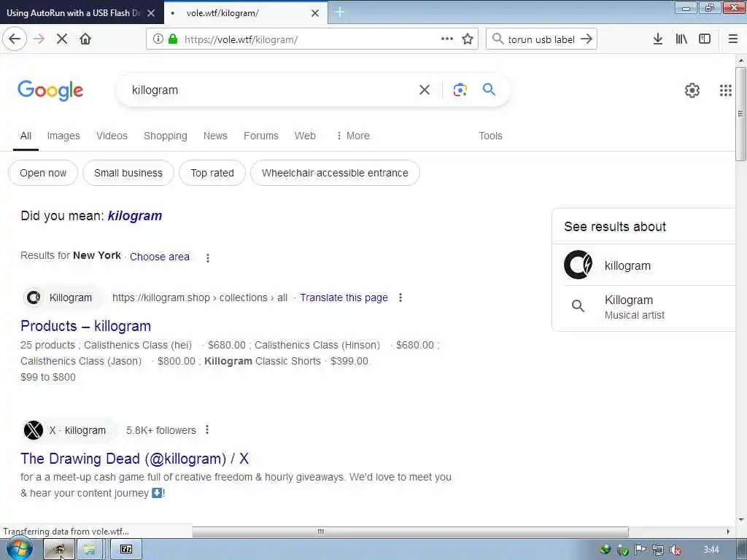Click the Killogram shop favicon
Image resolution: width=747 pixels, height=560 pixels.
pos(34,297)
